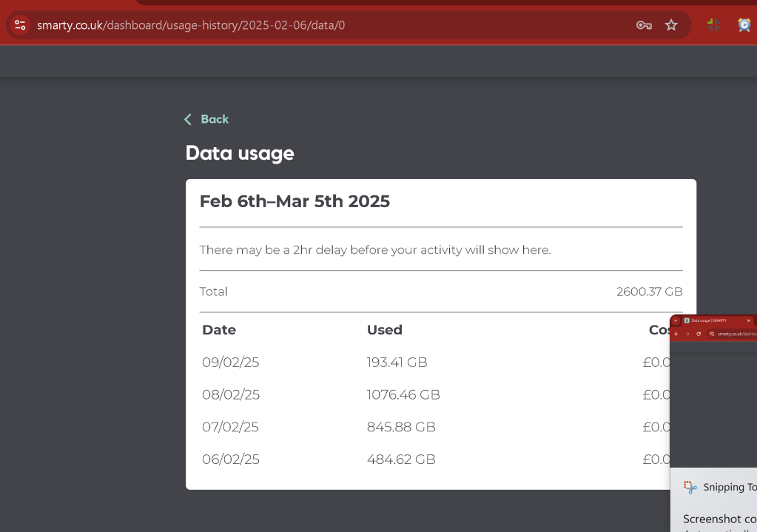Click the Snipping Tool scissors icon in notification
This screenshot has width=757, height=532.
pyautogui.click(x=690, y=487)
